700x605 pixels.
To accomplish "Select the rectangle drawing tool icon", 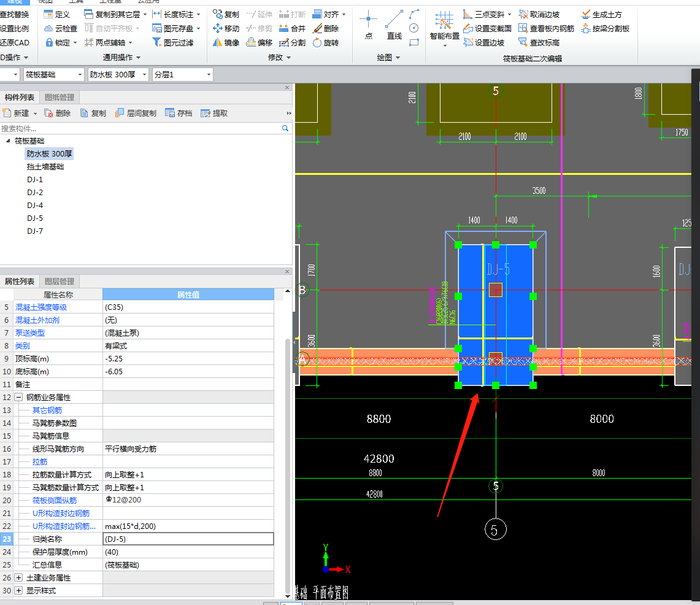I will pos(414,42).
